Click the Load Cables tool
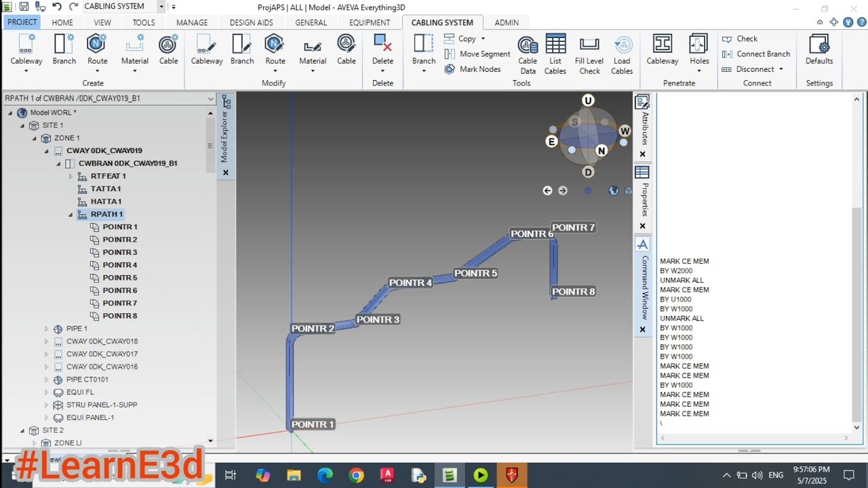The image size is (868, 488). (x=622, y=54)
